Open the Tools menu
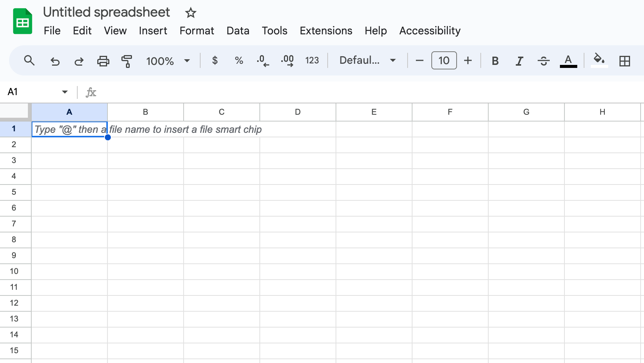Image resolution: width=644 pixels, height=363 pixels. coord(274,31)
